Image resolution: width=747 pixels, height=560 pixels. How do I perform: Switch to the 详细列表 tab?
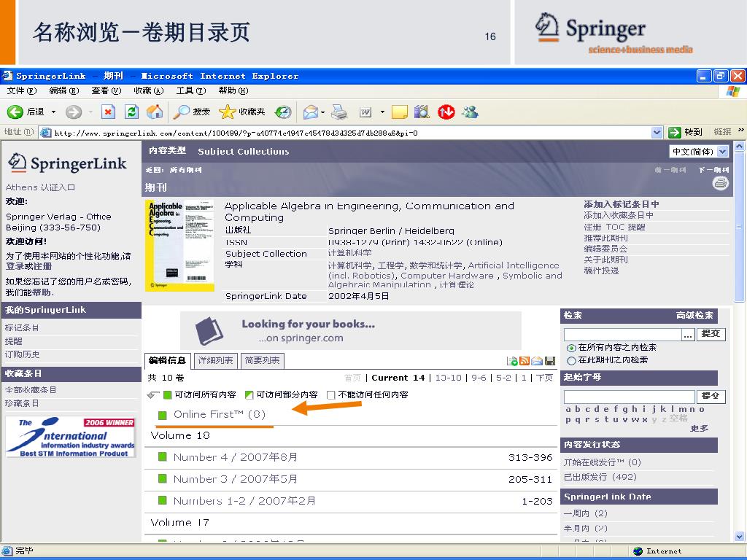coord(215,360)
